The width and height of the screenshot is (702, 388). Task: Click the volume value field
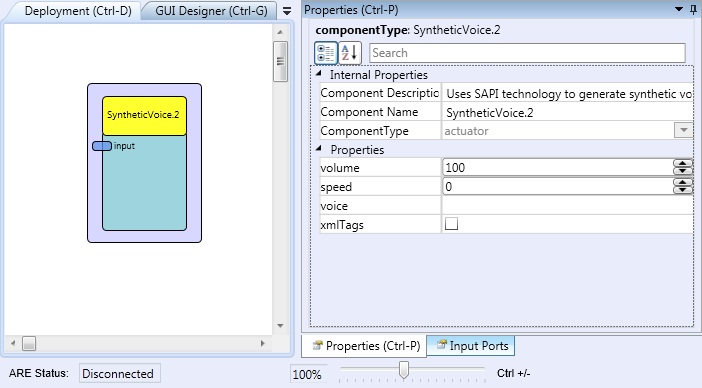pos(558,167)
